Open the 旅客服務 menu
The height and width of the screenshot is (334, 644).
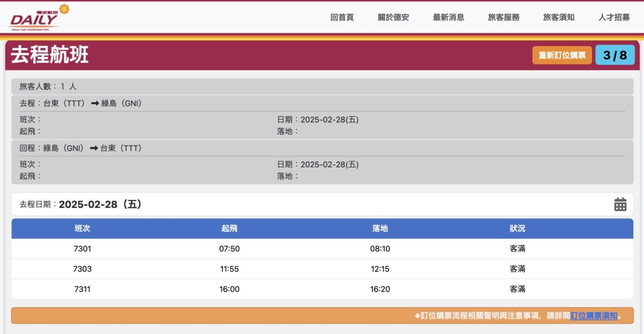pyautogui.click(x=504, y=17)
